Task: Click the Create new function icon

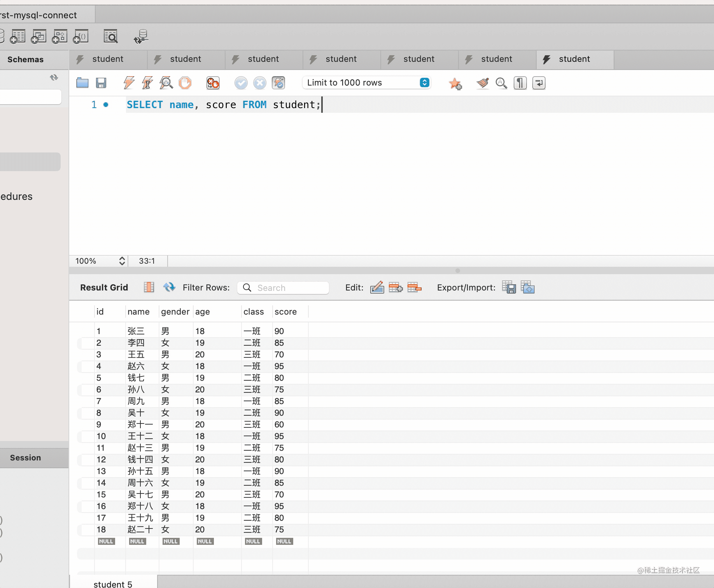Action: coord(81,37)
